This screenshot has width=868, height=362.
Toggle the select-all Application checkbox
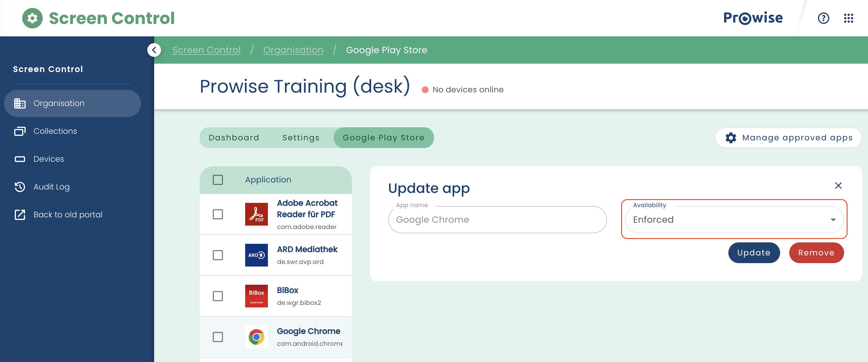[218, 180]
